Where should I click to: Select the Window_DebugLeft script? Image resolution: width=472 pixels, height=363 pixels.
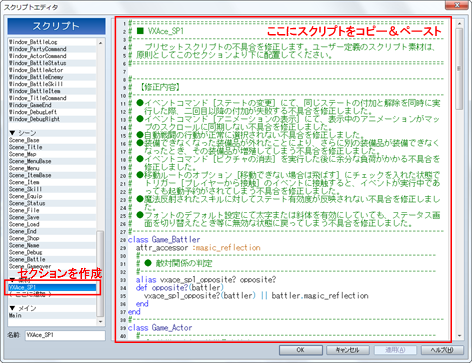click(52, 112)
